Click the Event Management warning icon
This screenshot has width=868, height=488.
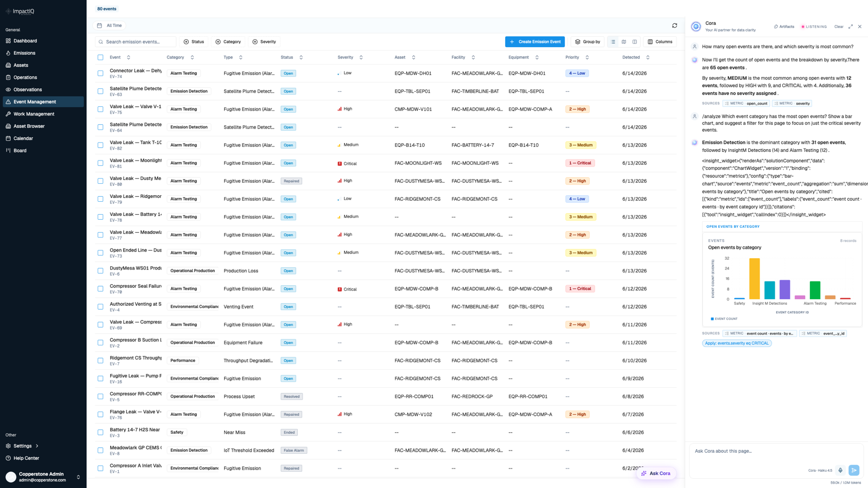(8, 102)
